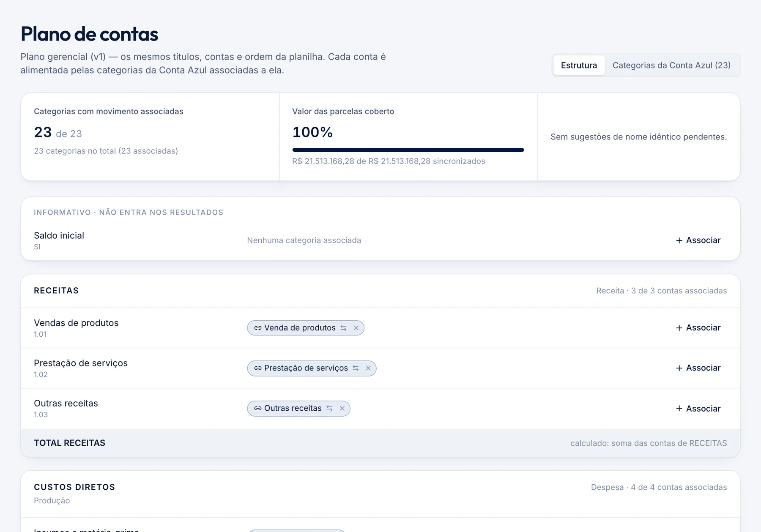
Task: Remove the Venda de produtos chip
Action: pos(356,328)
